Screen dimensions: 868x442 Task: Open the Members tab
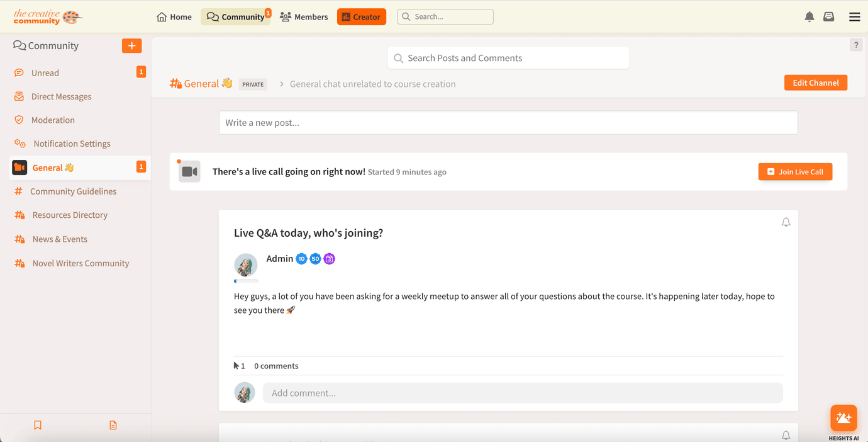pos(304,17)
